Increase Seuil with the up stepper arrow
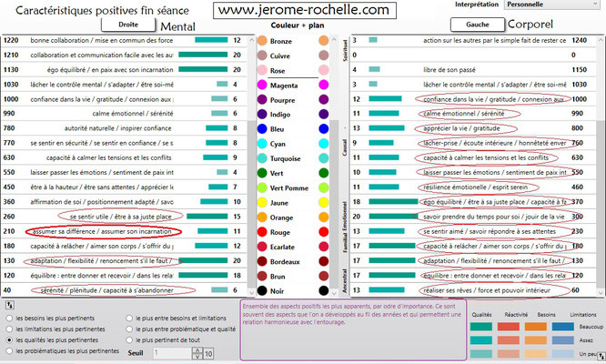 tap(197, 350)
